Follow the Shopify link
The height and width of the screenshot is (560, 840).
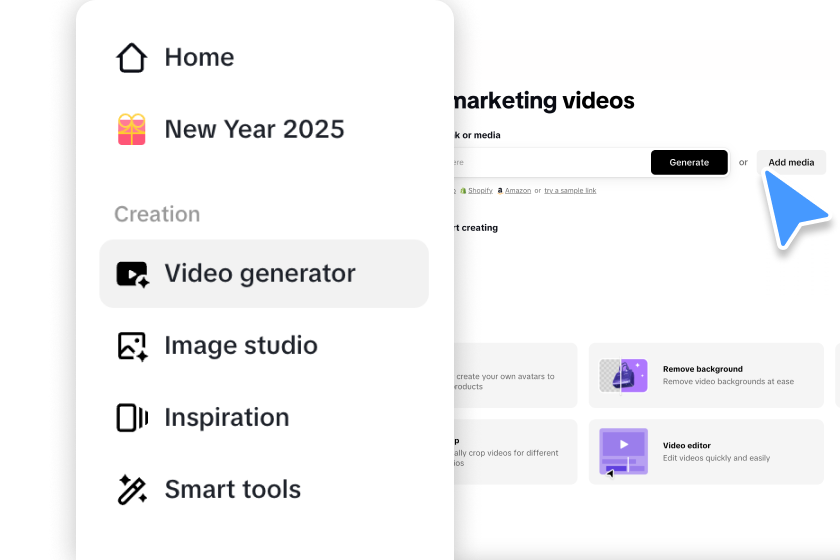pyautogui.click(x=480, y=191)
